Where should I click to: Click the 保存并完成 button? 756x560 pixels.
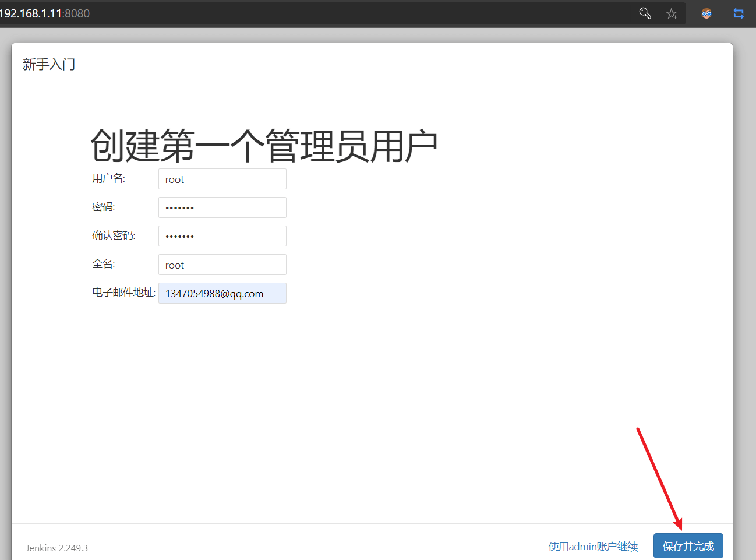(688, 545)
